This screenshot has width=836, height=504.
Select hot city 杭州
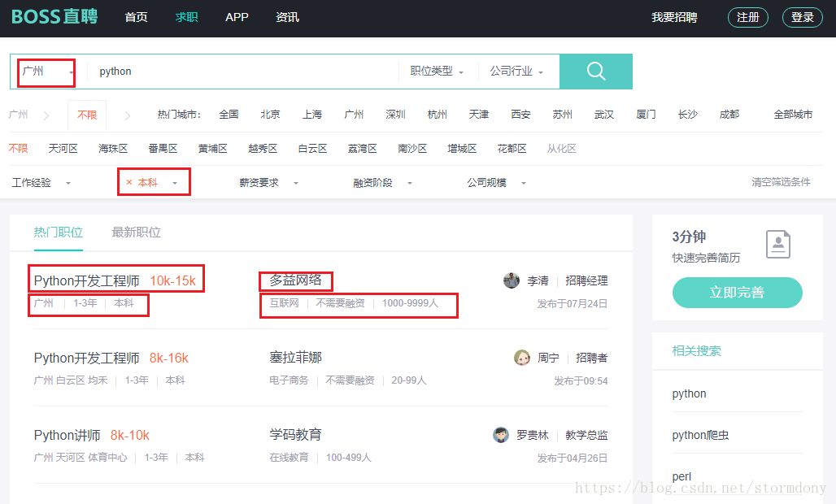coord(438,115)
